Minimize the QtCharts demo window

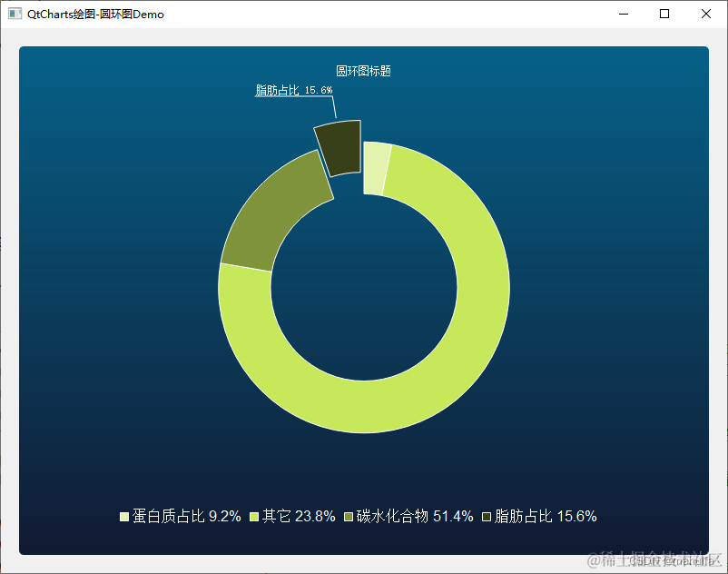coord(624,14)
